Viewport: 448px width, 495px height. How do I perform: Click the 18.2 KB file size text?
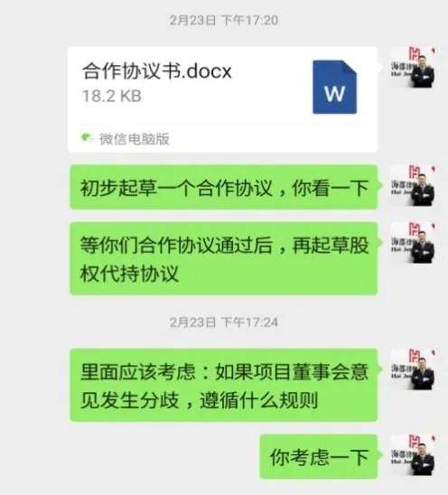(x=112, y=96)
